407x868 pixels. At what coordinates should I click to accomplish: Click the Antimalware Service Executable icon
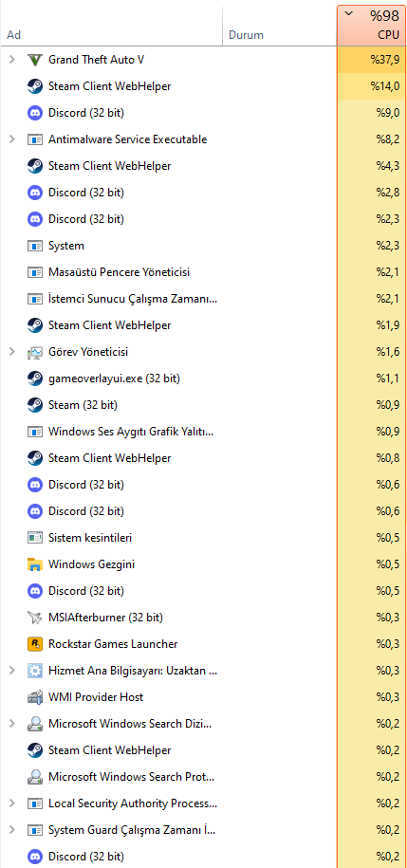[x=35, y=139]
